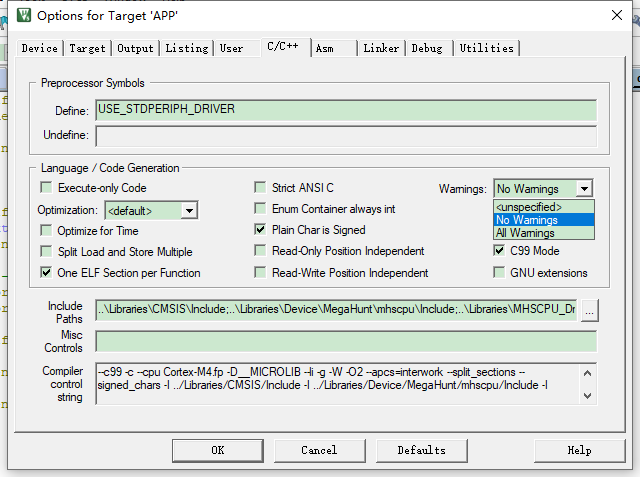Switch to the Device tab
The width and height of the screenshot is (640, 477).
tap(40, 48)
